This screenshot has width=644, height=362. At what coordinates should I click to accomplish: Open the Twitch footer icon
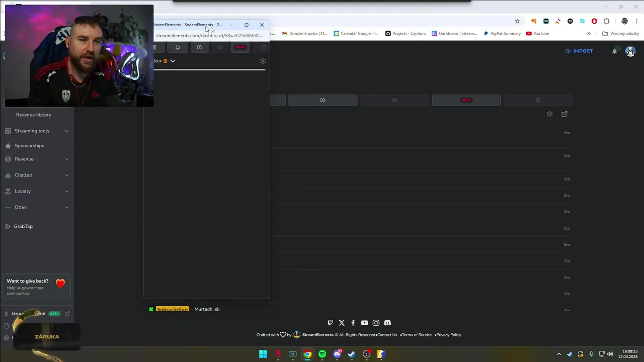pos(331,323)
